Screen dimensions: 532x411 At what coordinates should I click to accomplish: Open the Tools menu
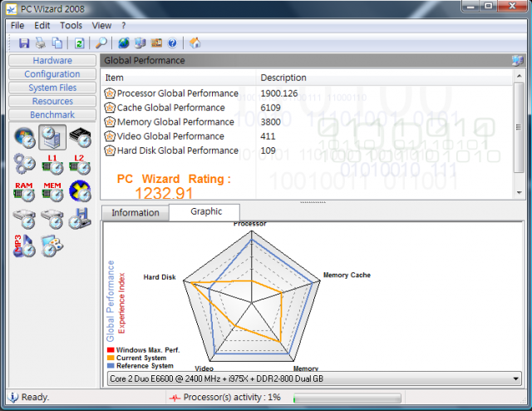point(71,26)
